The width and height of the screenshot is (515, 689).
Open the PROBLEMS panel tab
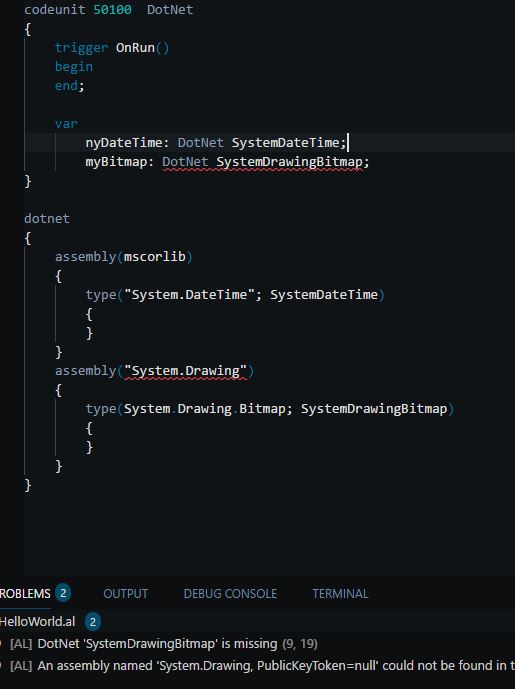25,594
